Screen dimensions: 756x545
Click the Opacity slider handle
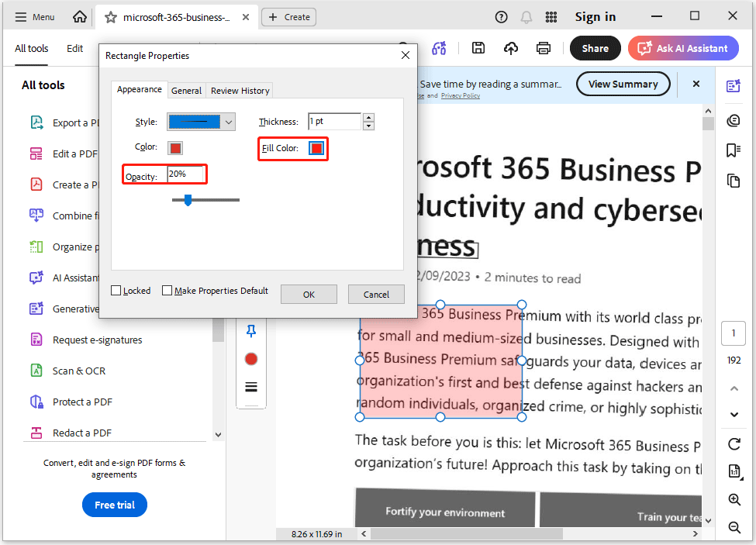188,200
